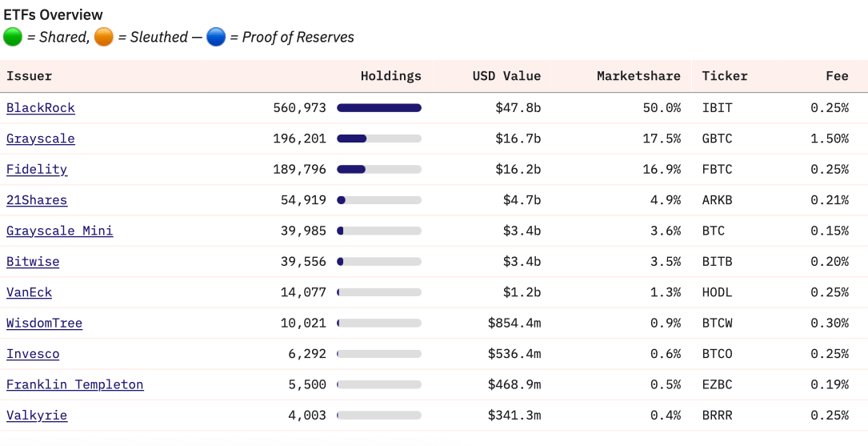Open the Grayscale Mini issuer link
868x446 pixels.
point(60,231)
